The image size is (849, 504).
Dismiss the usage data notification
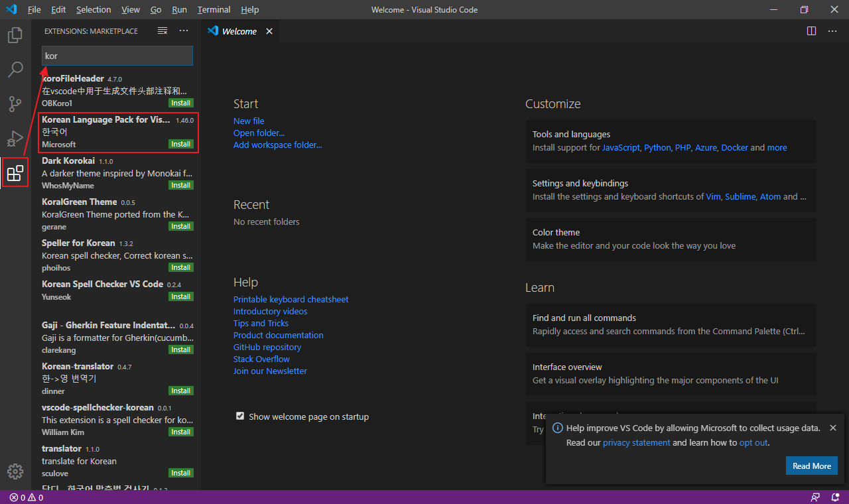click(x=833, y=428)
